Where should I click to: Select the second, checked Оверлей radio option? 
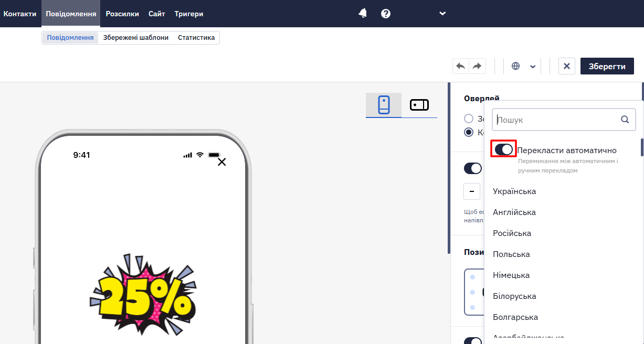469,132
